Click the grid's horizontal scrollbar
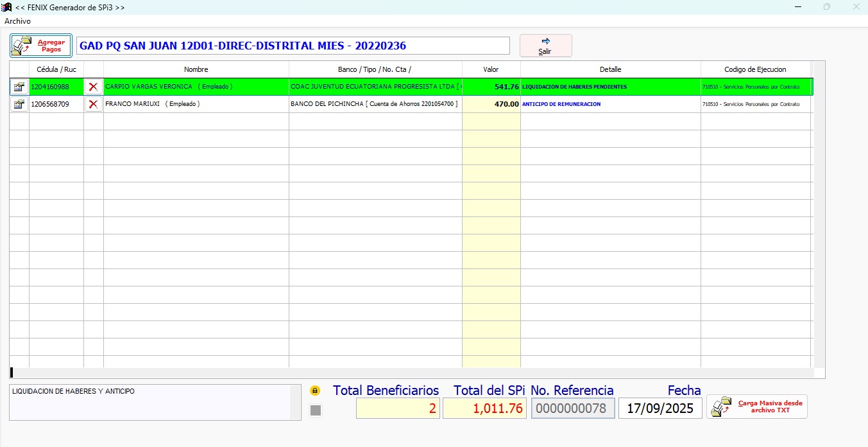Viewport: 868px width, 447px height. [x=411, y=372]
